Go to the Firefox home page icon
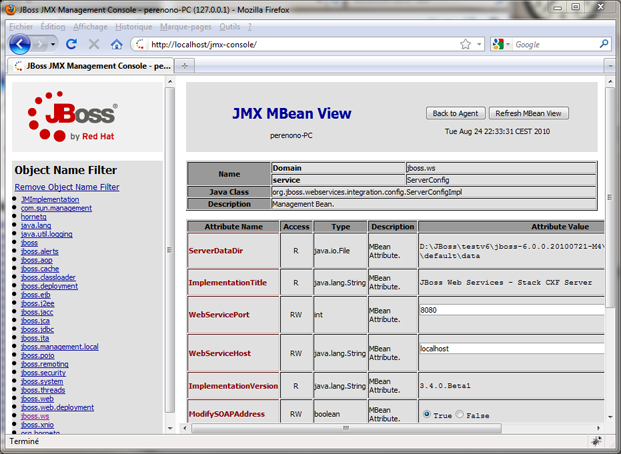 [116, 45]
